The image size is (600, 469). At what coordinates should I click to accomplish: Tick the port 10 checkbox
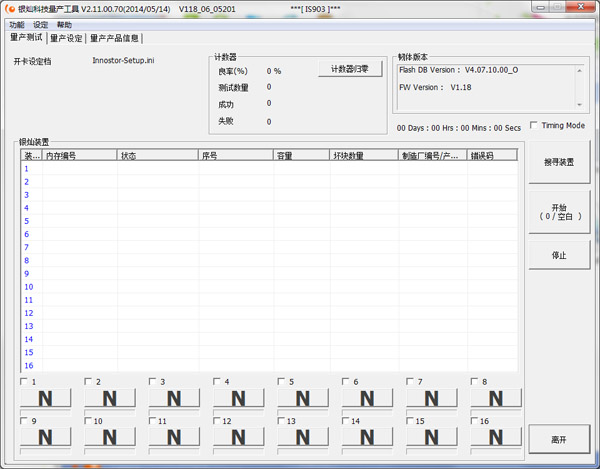click(x=88, y=421)
